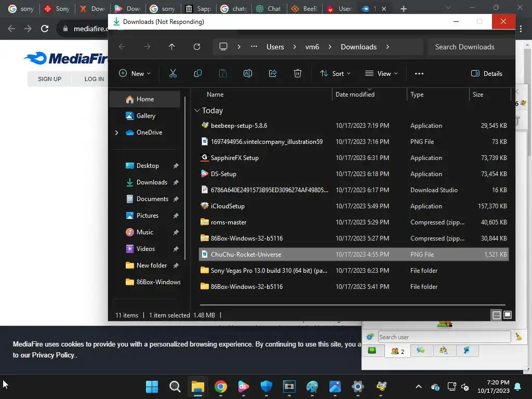Go up one folder level arrow
Viewport: 532px width, 399px height.
[x=171, y=47]
